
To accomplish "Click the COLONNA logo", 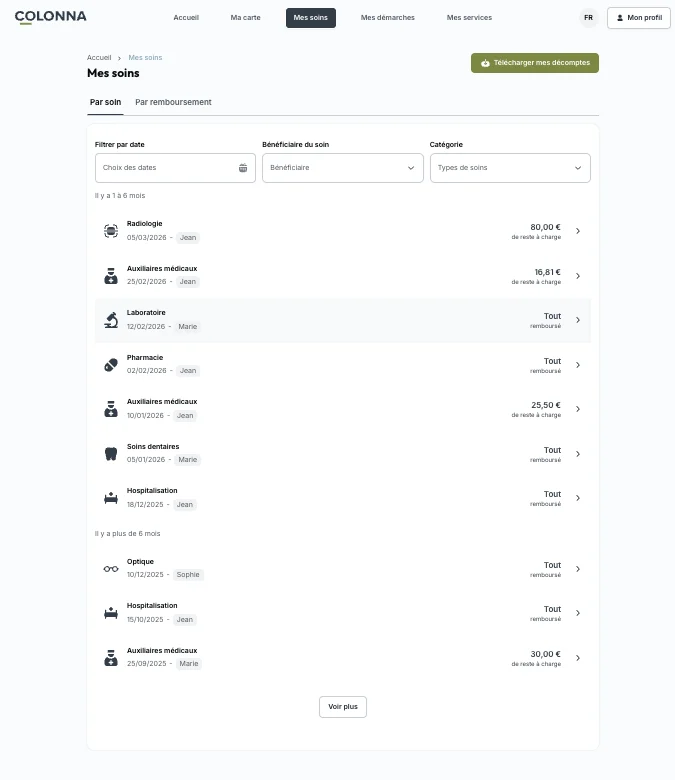I will [50, 17].
